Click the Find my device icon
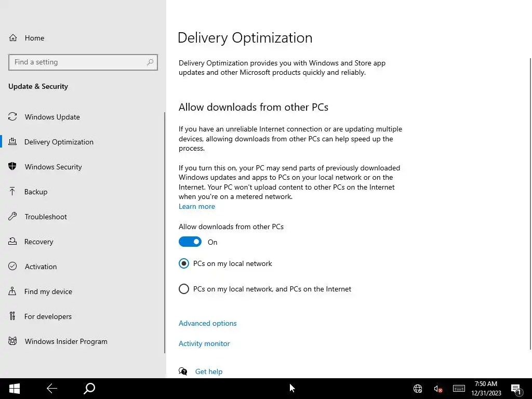Viewport: 532px width, 399px height. click(x=12, y=291)
